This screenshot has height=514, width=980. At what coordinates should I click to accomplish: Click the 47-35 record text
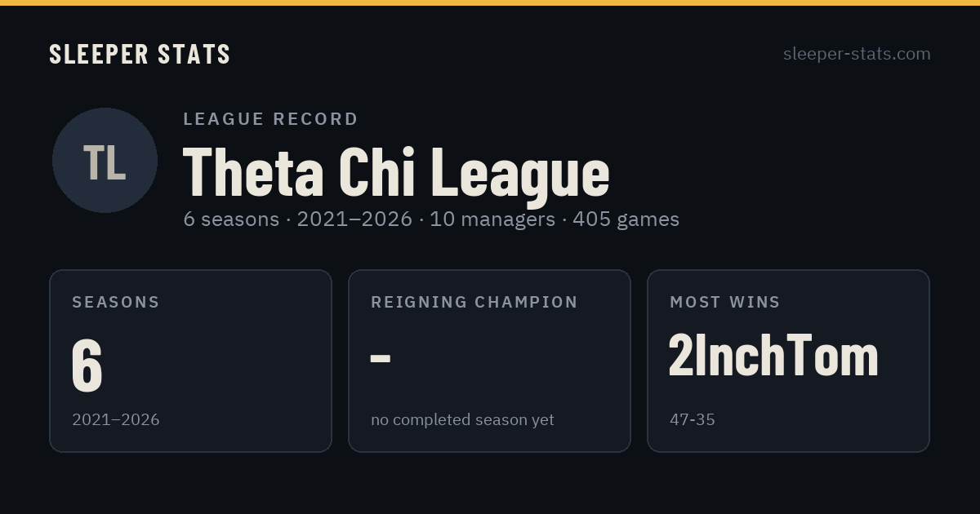point(693,419)
